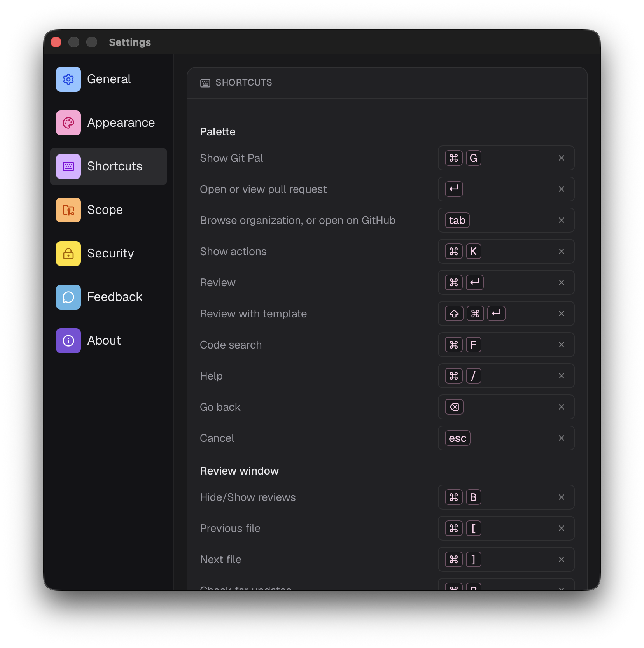Clear the Help shortcut binding
The height and width of the screenshot is (648, 644).
561,376
